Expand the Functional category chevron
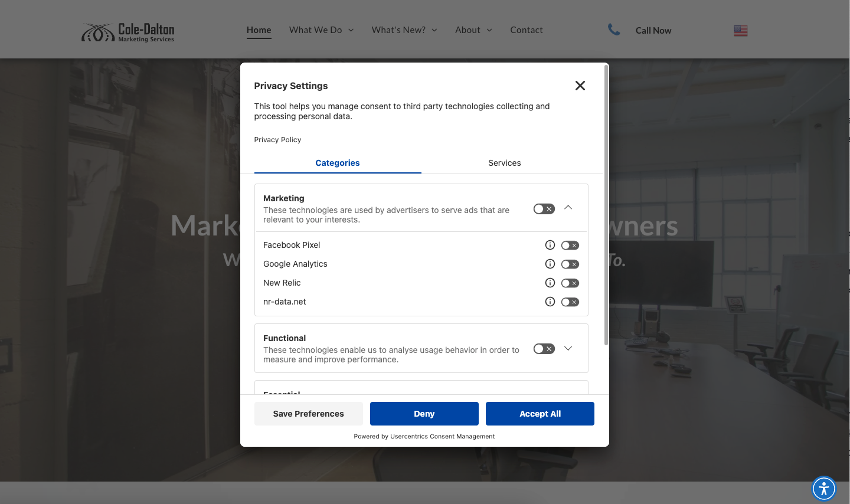The height and width of the screenshot is (504, 850). [x=568, y=348]
